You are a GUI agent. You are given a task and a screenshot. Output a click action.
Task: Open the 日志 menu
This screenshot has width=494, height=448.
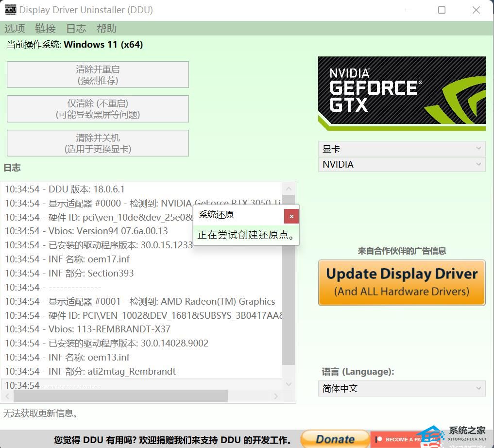click(x=76, y=28)
